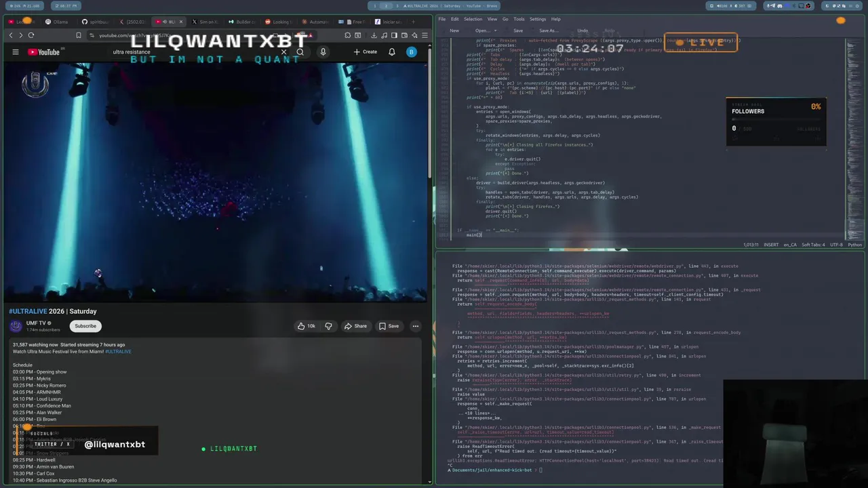Switch to the Builder browser tab
This screenshot has width=868, height=488.
point(242,22)
